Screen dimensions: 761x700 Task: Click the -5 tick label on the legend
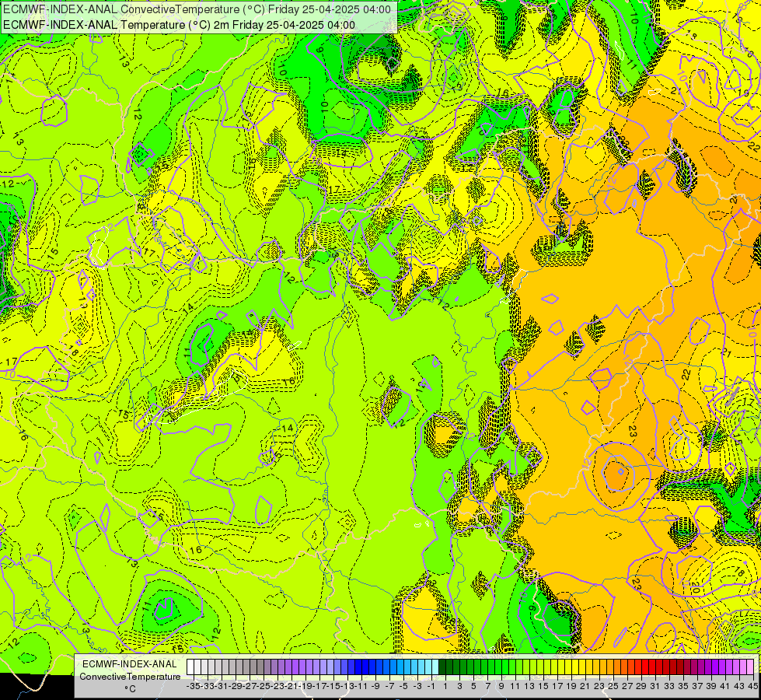pyautogui.click(x=403, y=687)
